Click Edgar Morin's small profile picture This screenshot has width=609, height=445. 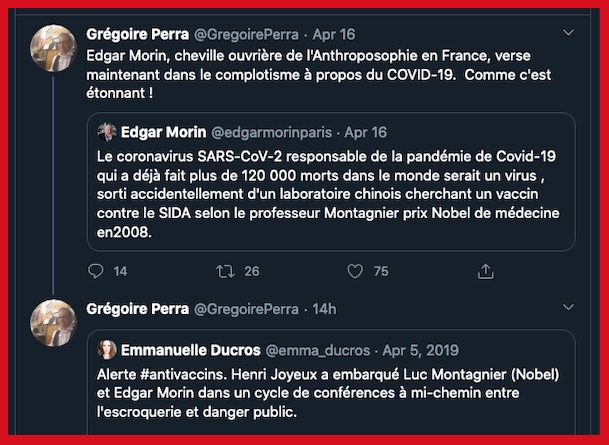(x=107, y=132)
